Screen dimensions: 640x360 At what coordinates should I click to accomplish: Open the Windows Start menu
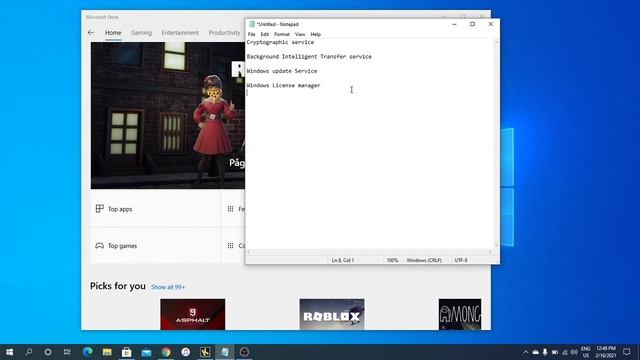click(x=9, y=352)
